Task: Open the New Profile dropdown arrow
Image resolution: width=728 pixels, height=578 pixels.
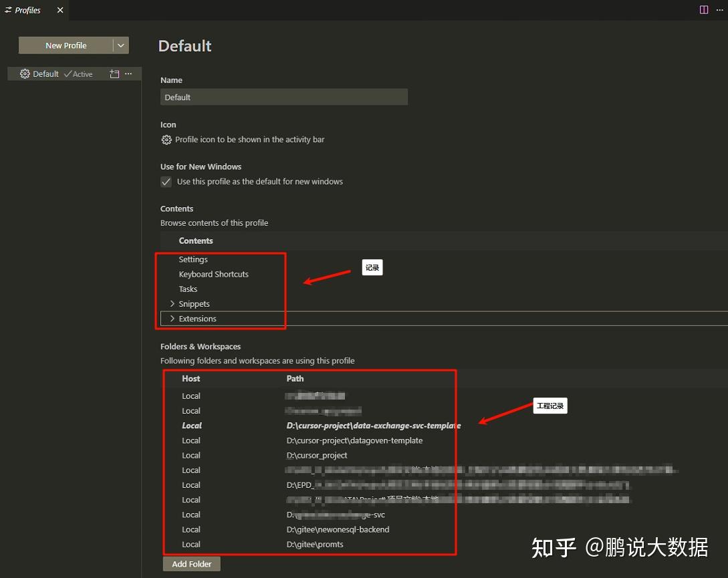Action: [121, 45]
